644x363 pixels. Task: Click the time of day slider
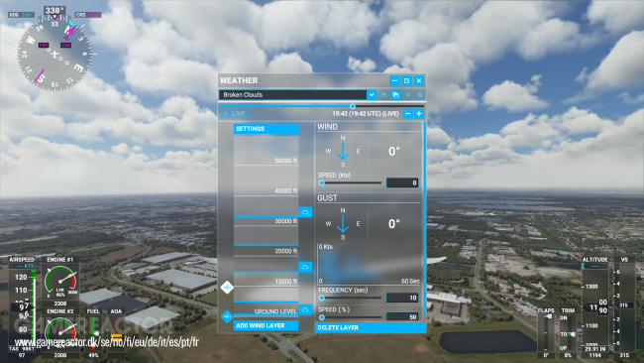(x=322, y=106)
